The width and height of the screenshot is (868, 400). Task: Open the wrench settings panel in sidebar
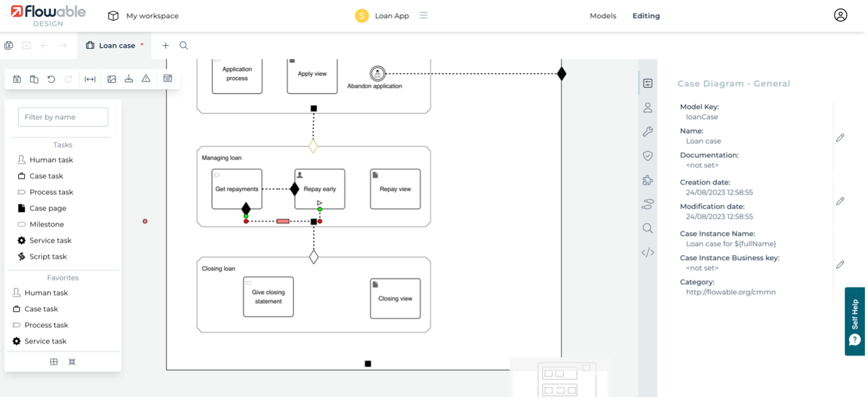tap(648, 132)
